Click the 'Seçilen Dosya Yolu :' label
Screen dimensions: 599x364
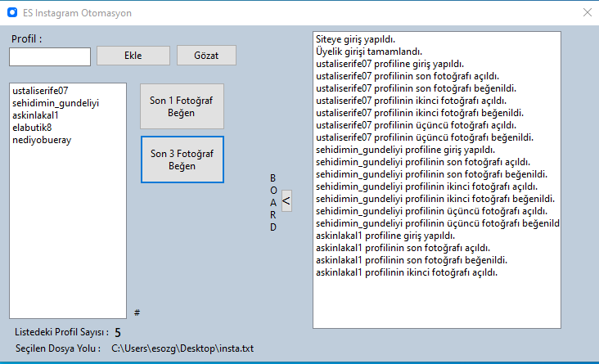click(58, 348)
